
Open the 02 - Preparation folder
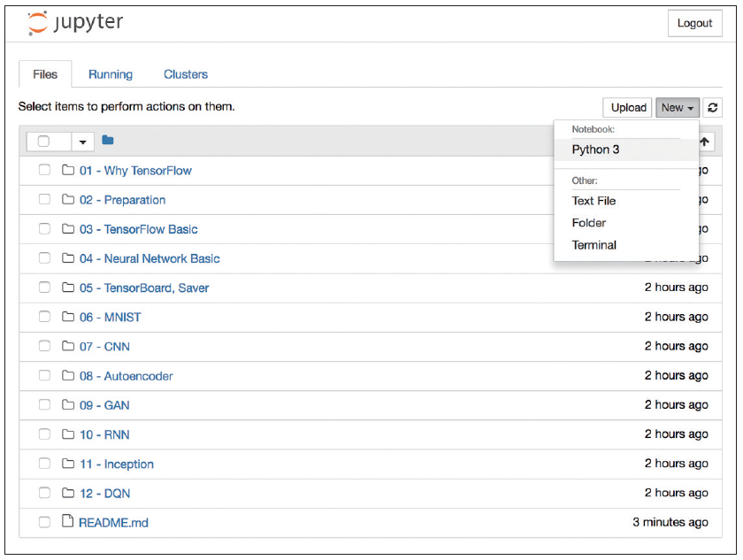pos(123,200)
